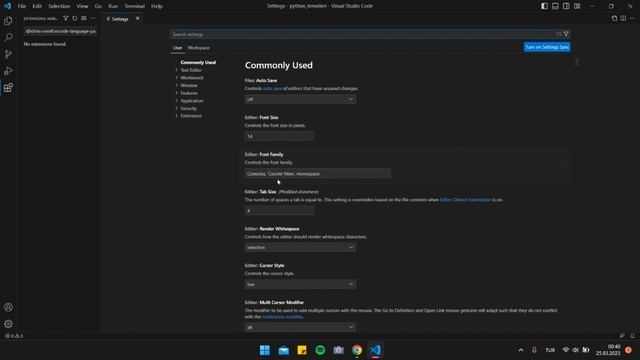Screen dimensions: 640x360
Task: Filter extensions with funnel icon
Action: click(65, 18)
